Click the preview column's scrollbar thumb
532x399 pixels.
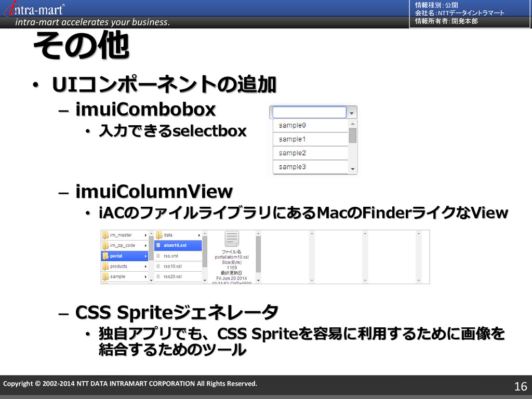[x=258, y=254]
